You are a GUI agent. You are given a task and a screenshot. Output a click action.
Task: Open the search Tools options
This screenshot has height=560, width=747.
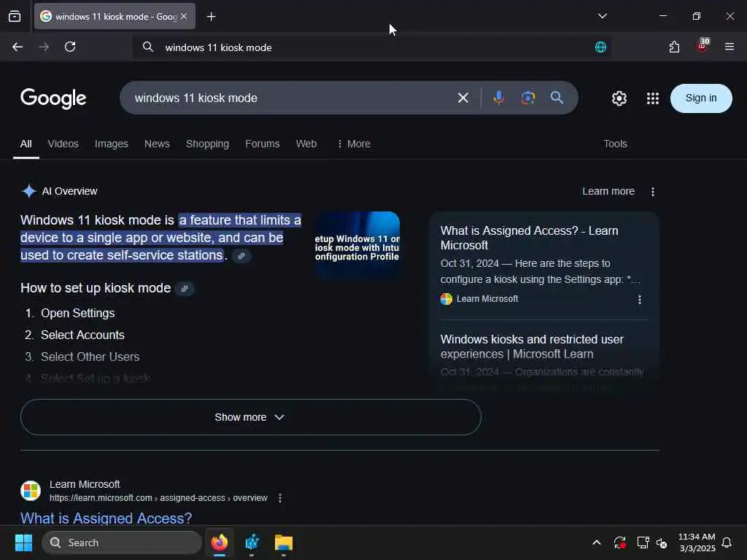(x=615, y=144)
